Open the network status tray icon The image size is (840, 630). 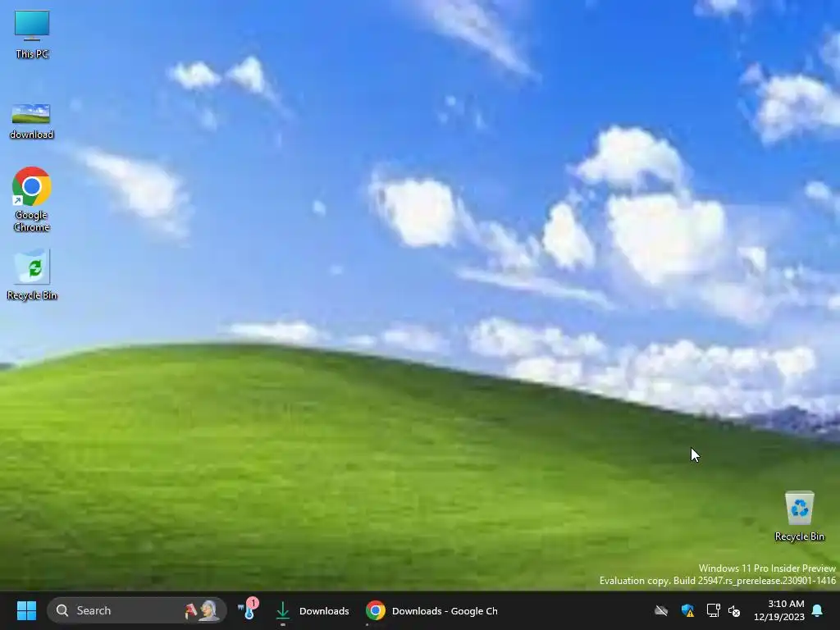tap(713, 610)
